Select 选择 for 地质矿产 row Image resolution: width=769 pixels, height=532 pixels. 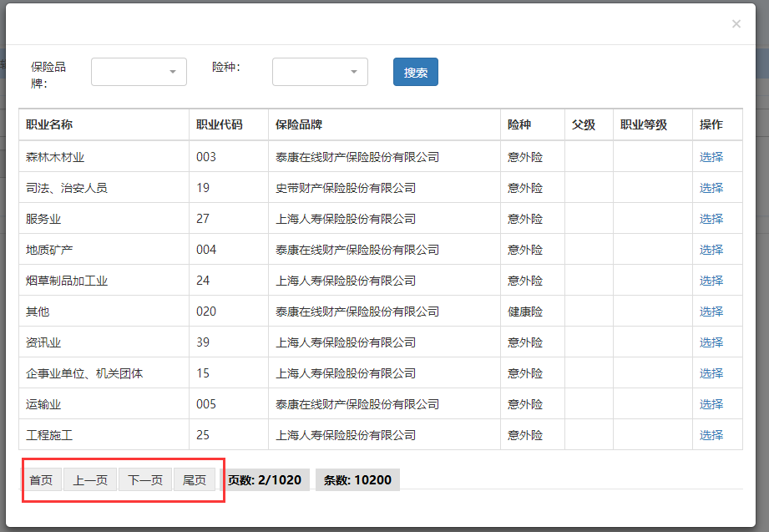(x=711, y=250)
